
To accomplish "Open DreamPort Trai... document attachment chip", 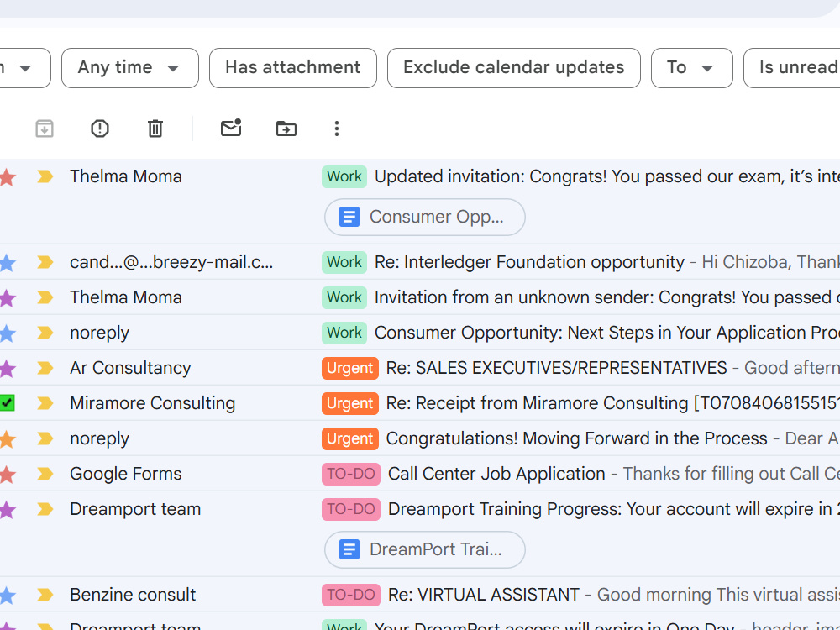I will 425,549.
